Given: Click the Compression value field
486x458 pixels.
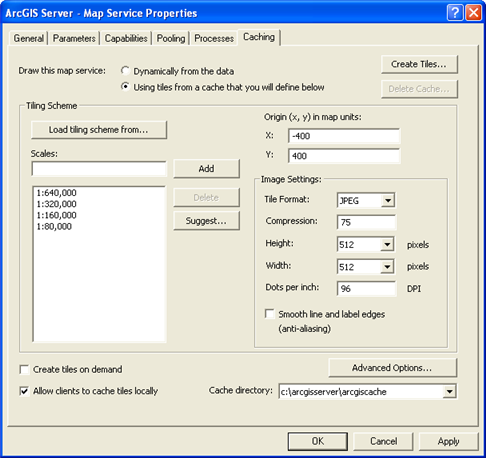Looking at the screenshot, I should tap(366, 222).
